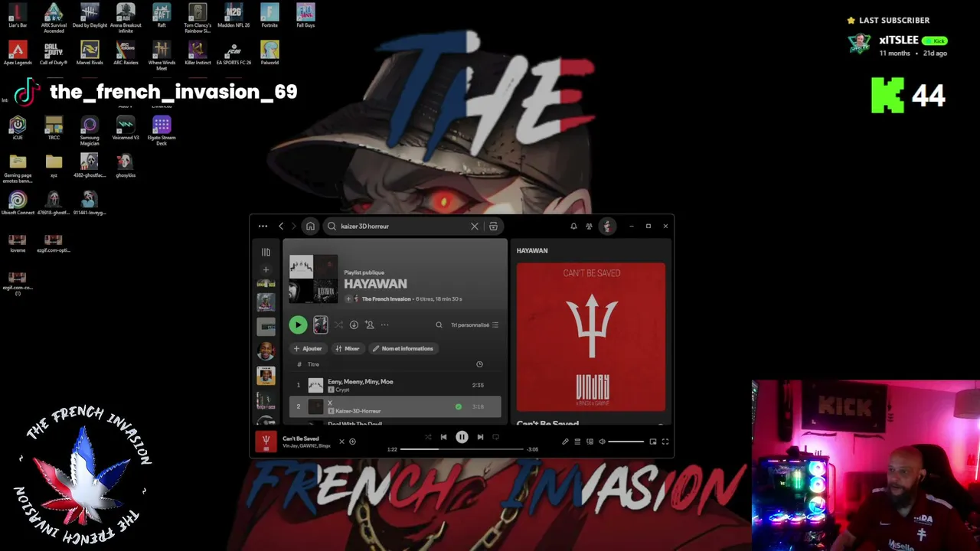Toggle repeat in the player bar
The height and width of the screenshot is (551, 980).
coord(495,437)
